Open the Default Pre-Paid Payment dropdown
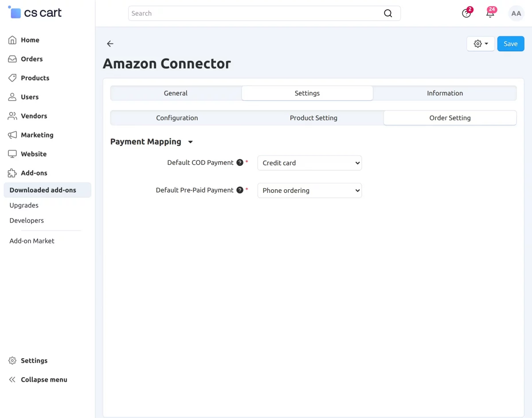Screen dimensions: 532x418 click(x=309, y=191)
